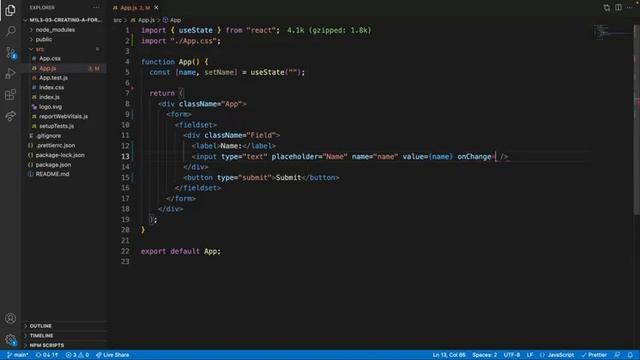Click the main branch indicator in status bar

click(x=18, y=355)
